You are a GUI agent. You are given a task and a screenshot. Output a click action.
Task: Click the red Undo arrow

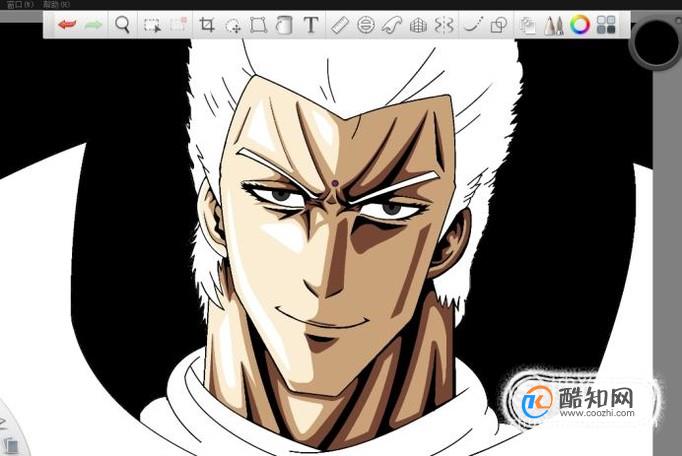(x=67, y=24)
